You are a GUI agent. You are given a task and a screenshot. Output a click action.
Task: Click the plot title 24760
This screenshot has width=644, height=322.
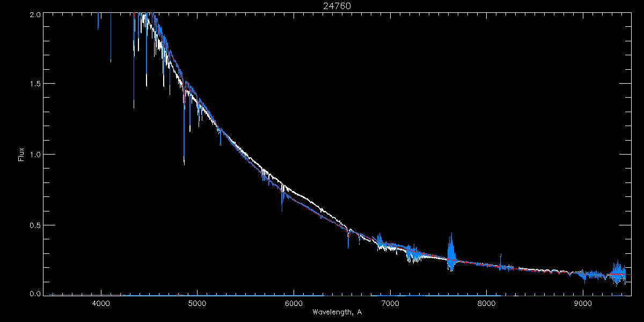pos(337,6)
